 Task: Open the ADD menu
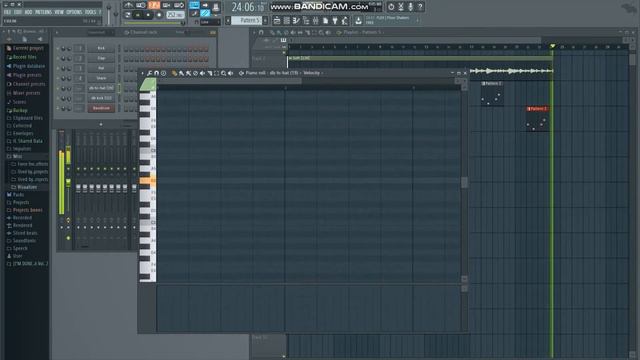point(28,12)
